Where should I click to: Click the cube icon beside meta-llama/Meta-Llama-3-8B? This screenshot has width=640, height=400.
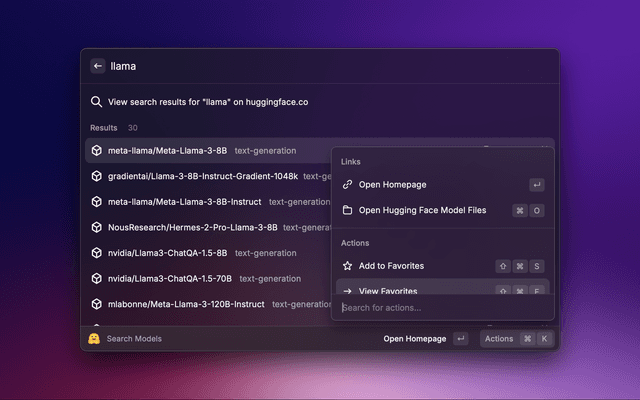point(96,151)
